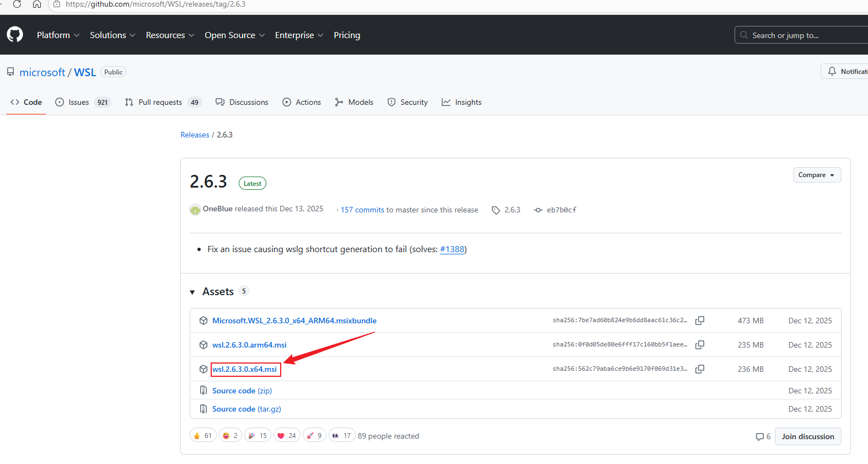Click the site info icon in address bar
868x464 pixels.
(x=57, y=4)
